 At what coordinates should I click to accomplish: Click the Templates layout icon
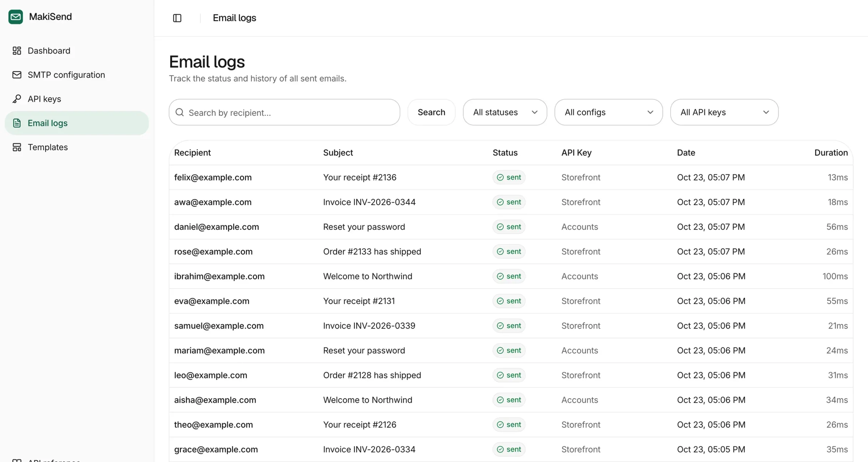point(17,147)
